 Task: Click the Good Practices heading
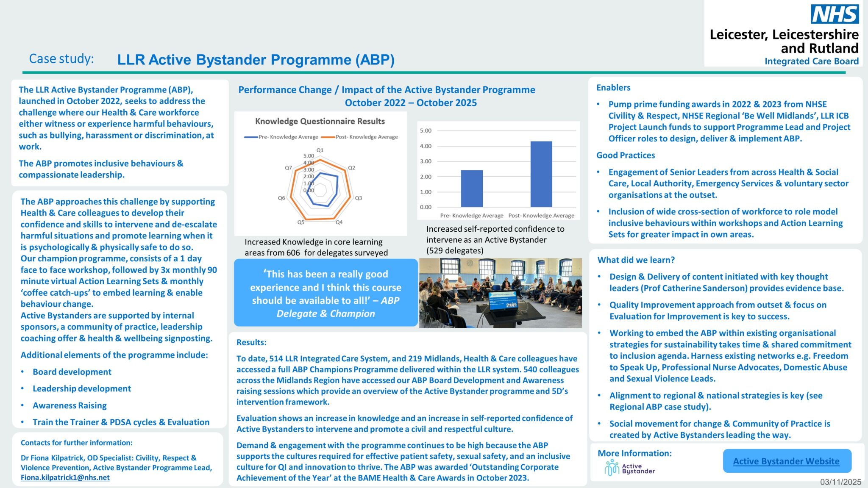click(625, 155)
